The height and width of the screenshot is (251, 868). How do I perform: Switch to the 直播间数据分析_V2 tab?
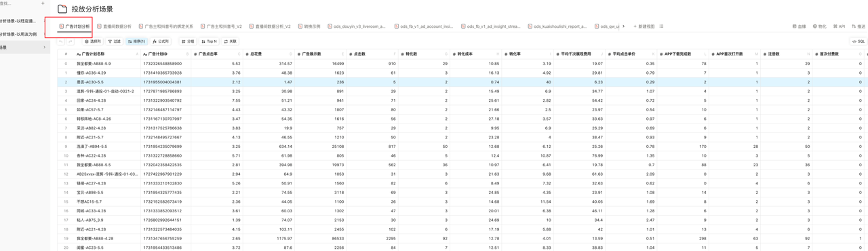click(x=270, y=26)
